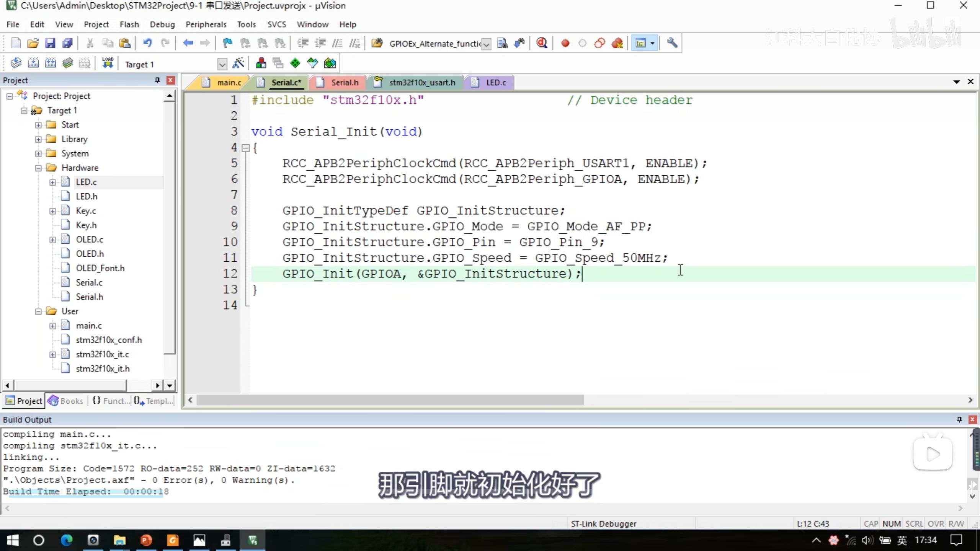Open the Target 1 dropdown

click(222, 64)
